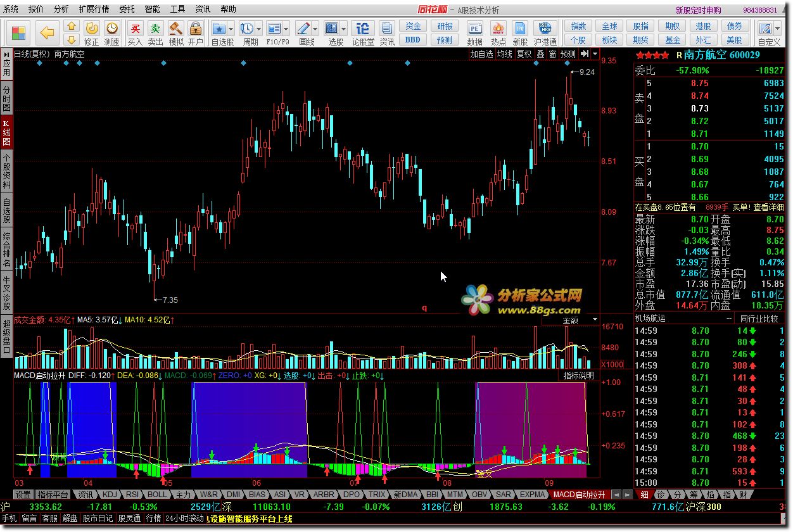Click the 24小时滚动 news ticker label
Viewport: 793px width, 532px height.
coord(185,518)
